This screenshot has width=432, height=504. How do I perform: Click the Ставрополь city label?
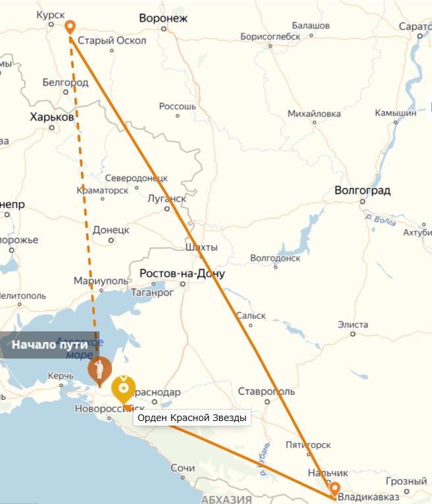click(266, 391)
